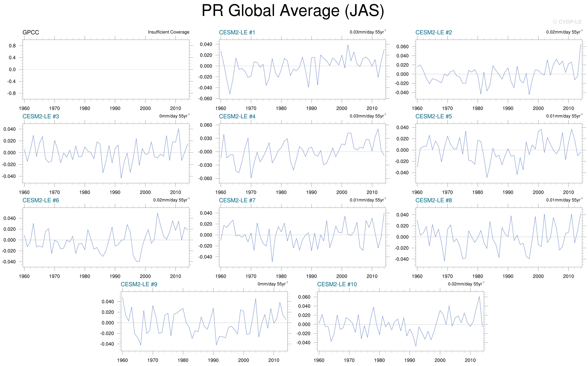
Task: Click the 2000 tick under CESM2-LE #9 chart
Action: 243,360
